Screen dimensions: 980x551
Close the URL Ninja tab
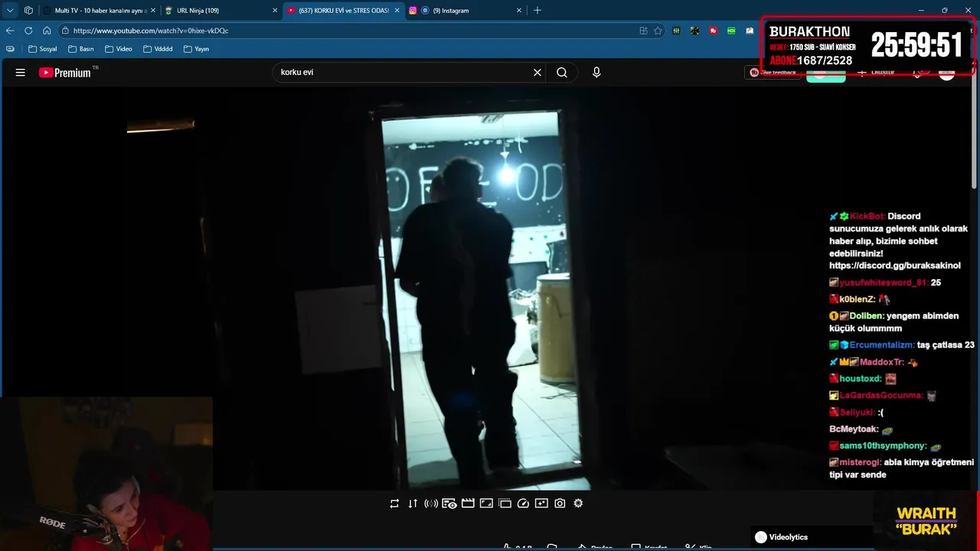click(275, 11)
